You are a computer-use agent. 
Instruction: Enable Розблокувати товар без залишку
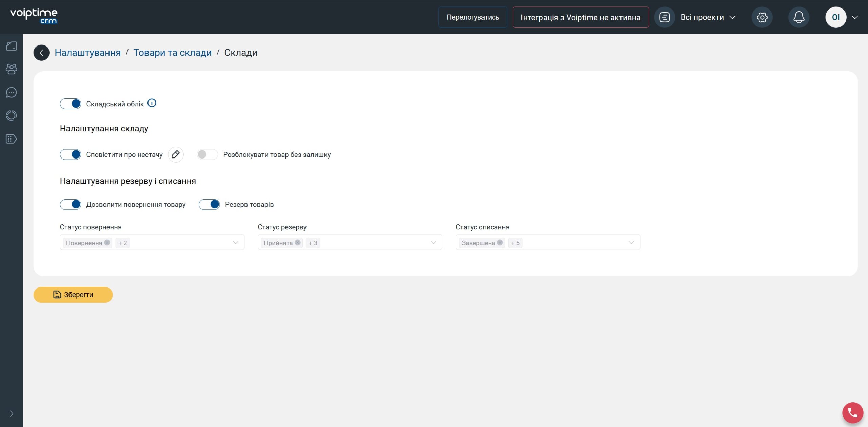(208, 154)
